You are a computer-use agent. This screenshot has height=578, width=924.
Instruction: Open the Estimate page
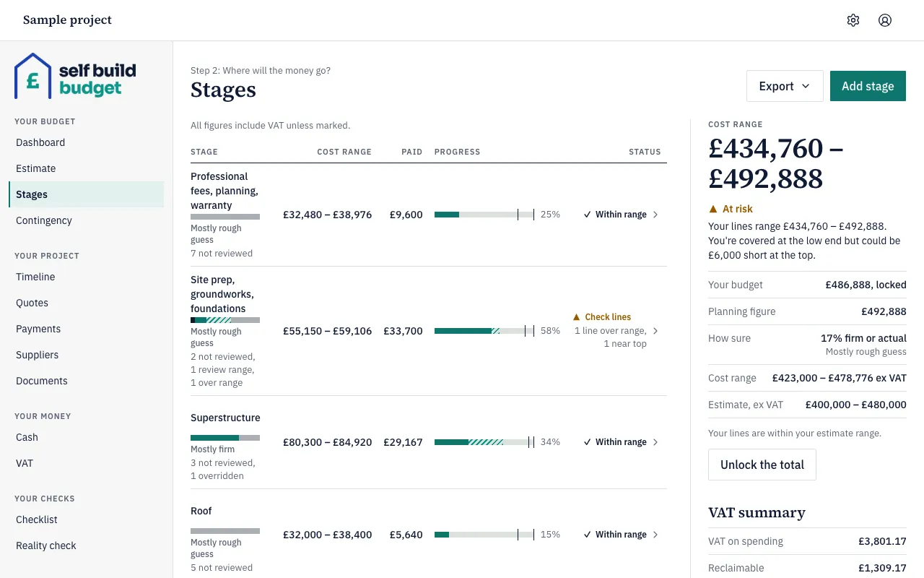[x=86, y=168]
